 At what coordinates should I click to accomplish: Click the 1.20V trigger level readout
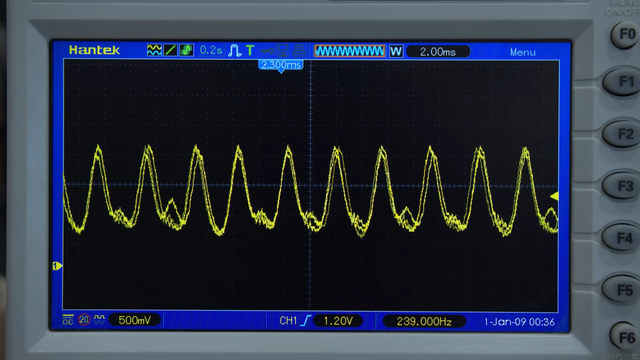pos(338,321)
